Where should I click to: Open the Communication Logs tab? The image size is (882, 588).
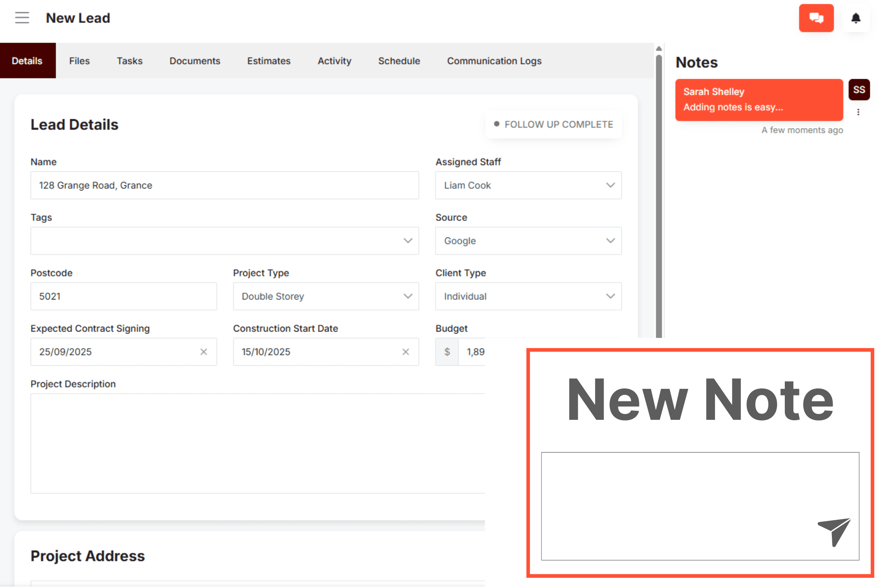coord(494,61)
